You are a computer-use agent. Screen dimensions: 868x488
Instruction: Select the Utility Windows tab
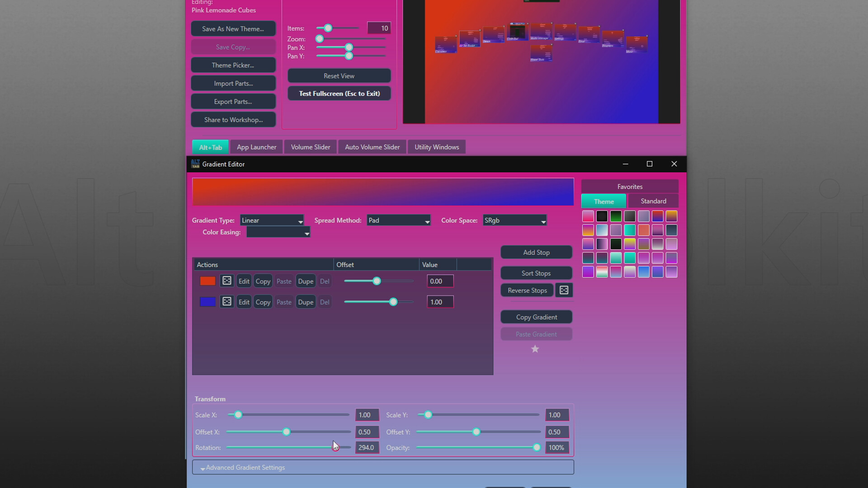(x=436, y=147)
